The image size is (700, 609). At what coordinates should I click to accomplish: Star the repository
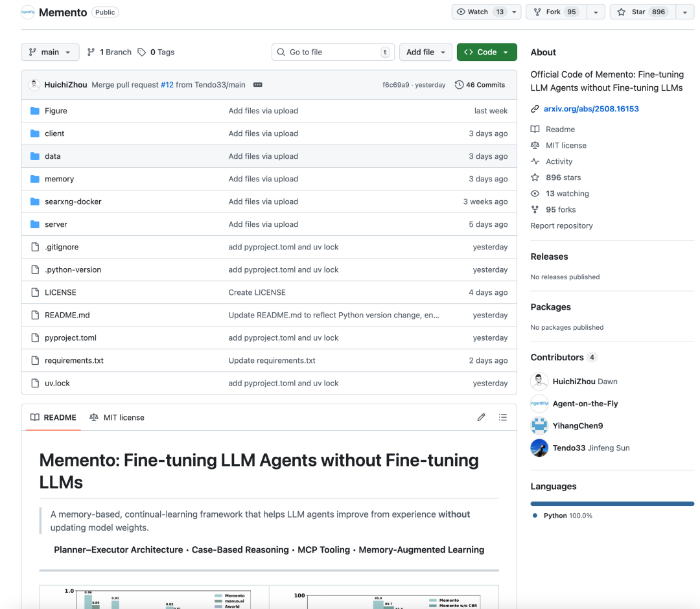643,12
